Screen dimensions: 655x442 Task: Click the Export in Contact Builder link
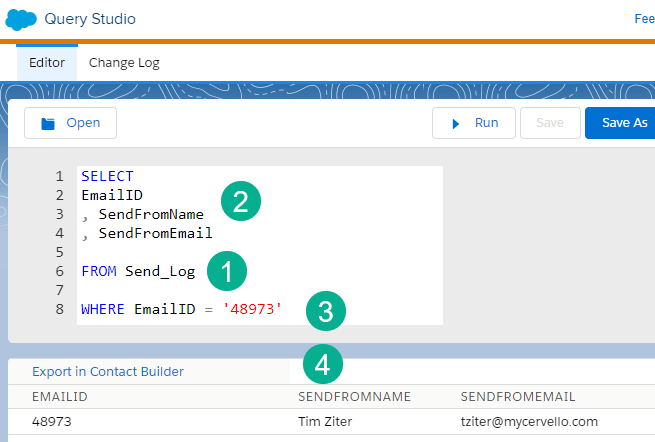pyautogui.click(x=108, y=371)
